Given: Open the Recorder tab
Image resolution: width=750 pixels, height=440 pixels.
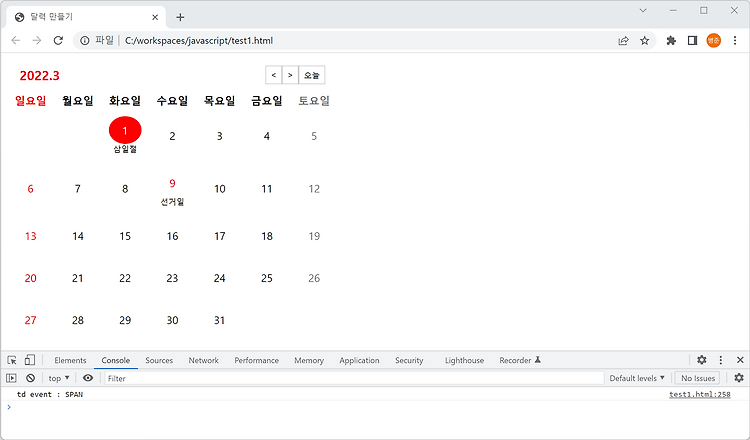Looking at the screenshot, I should (520, 361).
